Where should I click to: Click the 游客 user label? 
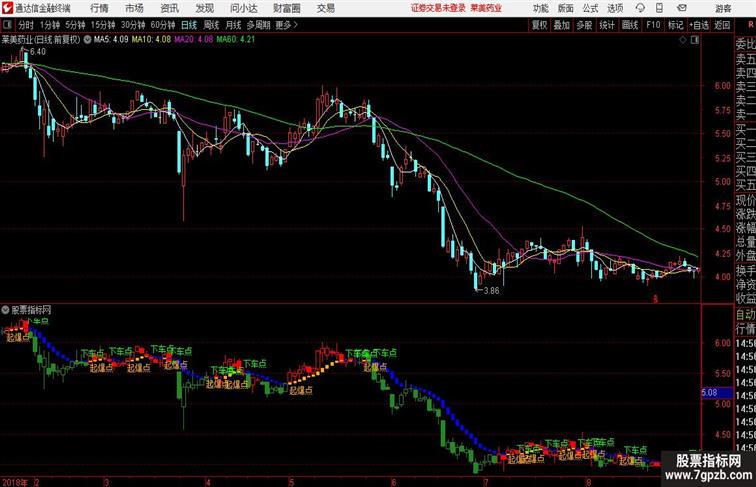723,8
